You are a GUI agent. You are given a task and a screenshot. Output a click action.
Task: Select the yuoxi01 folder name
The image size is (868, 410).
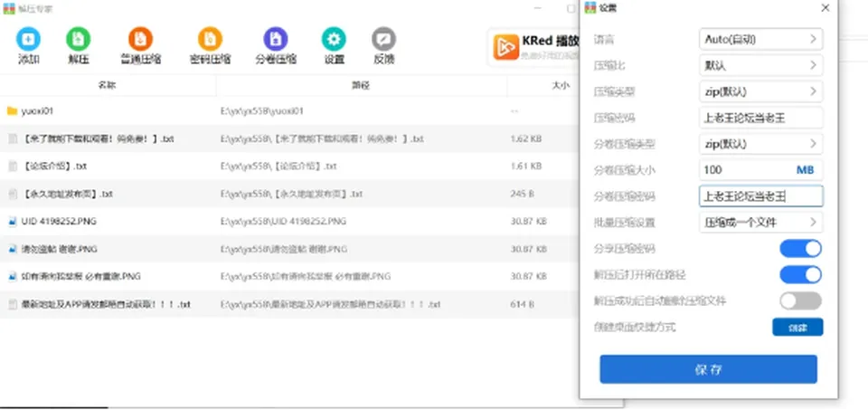pos(37,111)
